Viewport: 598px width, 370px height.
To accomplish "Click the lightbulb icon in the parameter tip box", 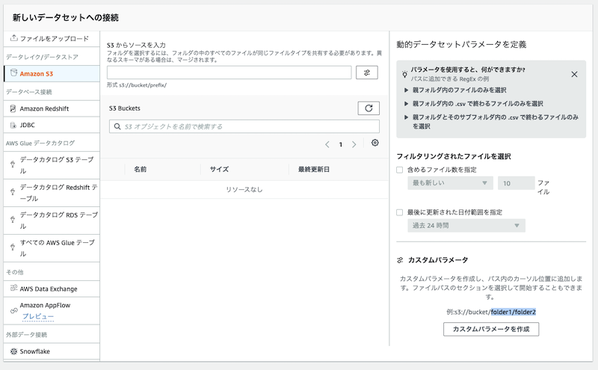I will tap(405, 74).
